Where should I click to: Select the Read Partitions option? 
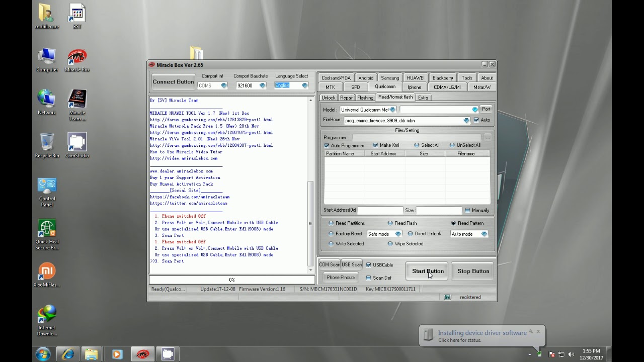coord(331,223)
